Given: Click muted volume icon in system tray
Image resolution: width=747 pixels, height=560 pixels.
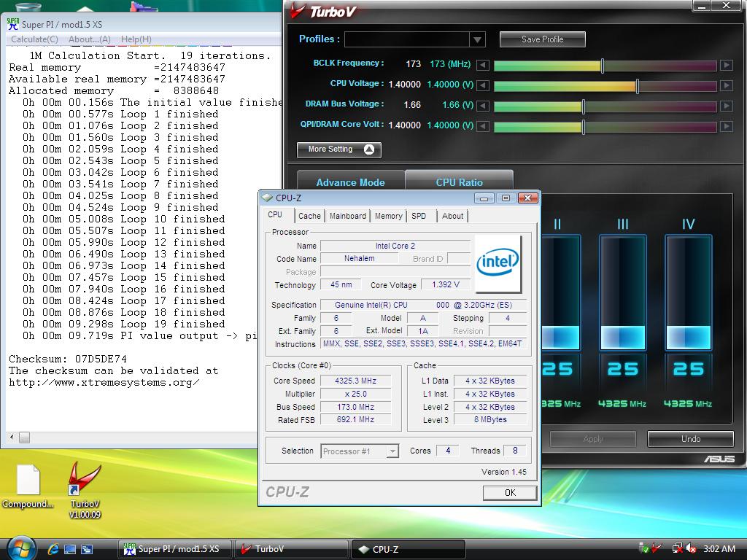Looking at the screenshot, I should [690, 548].
